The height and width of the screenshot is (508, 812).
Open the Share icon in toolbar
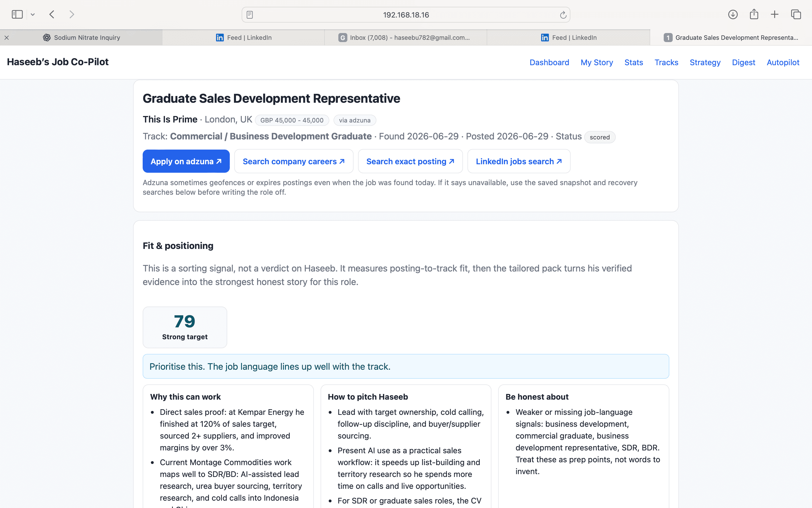[754, 14]
